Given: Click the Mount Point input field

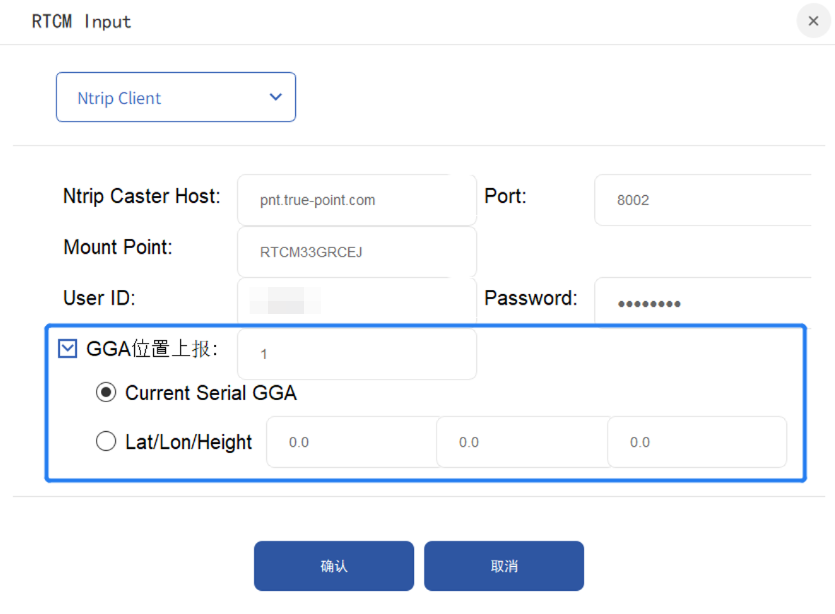Looking at the screenshot, I should pyautogui.click(x=356, y=252).
